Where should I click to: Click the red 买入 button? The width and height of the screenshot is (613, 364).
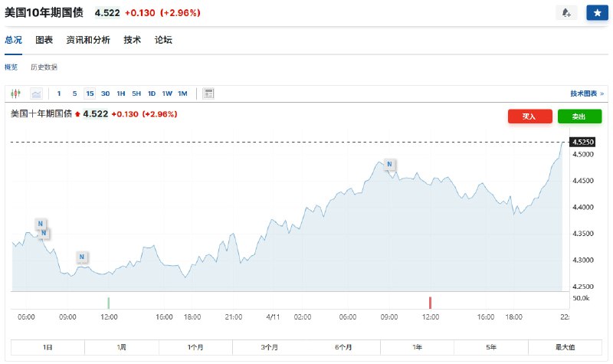point(529,116)
